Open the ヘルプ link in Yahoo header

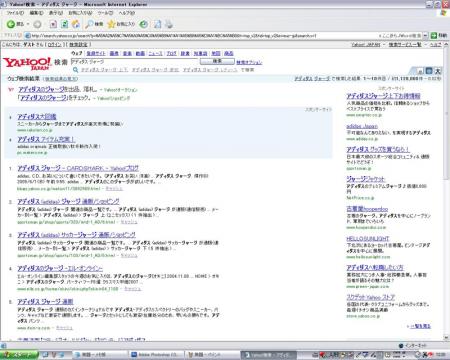435,44
